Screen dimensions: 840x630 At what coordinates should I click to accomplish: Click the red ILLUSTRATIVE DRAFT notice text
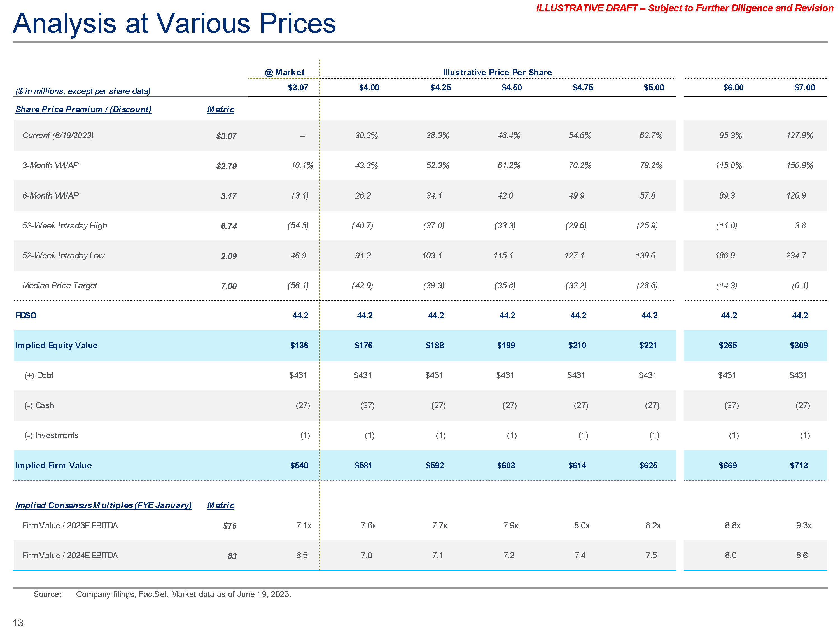(x=684, y=8)
